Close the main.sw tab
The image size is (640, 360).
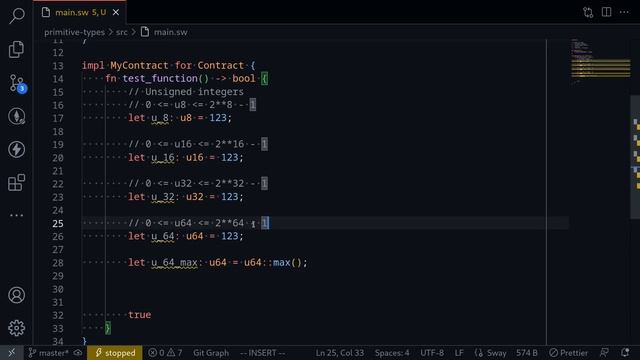click(x=116, y=13)
